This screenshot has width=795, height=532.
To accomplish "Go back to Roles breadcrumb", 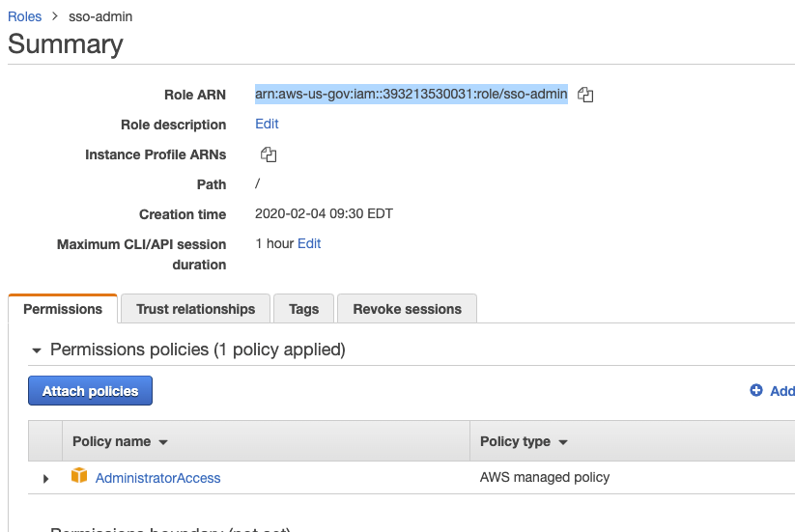I will pyautogui.click(x=25, y=16).
